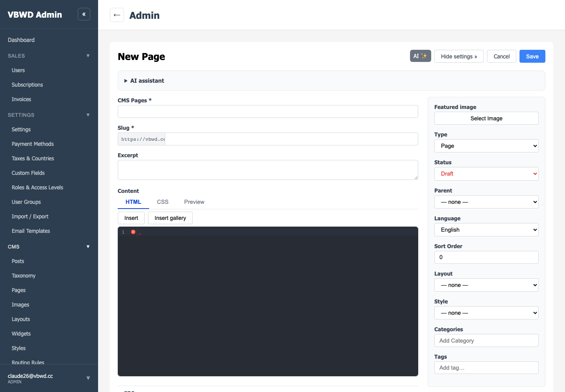The image size is (565, 392).
Task: Switch to the Preview tab
Action: click(194, 202)
